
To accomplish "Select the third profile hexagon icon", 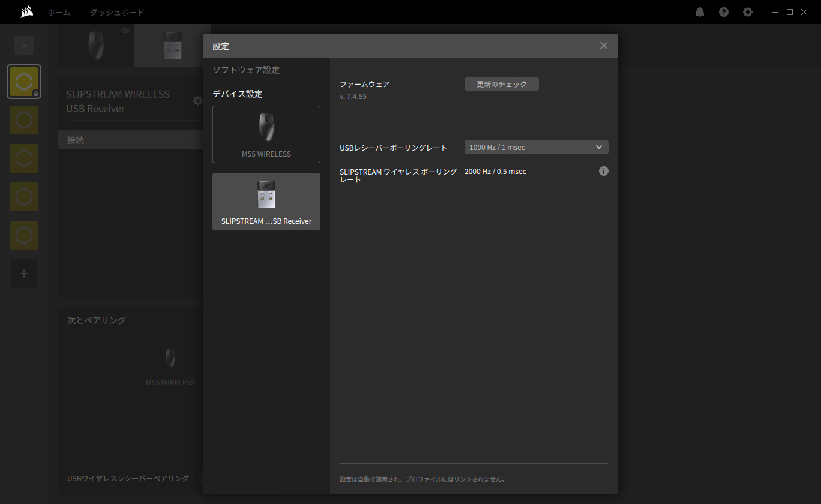I will tap(24, 158).
